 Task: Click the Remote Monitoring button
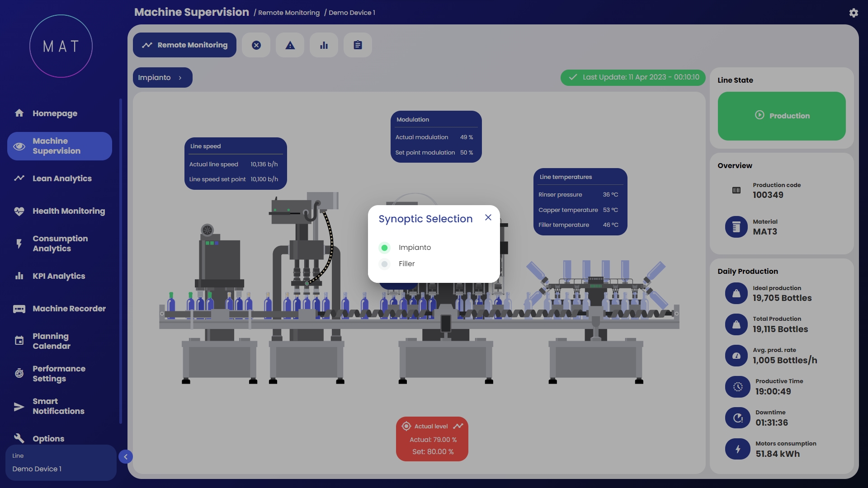coord(184,45)
